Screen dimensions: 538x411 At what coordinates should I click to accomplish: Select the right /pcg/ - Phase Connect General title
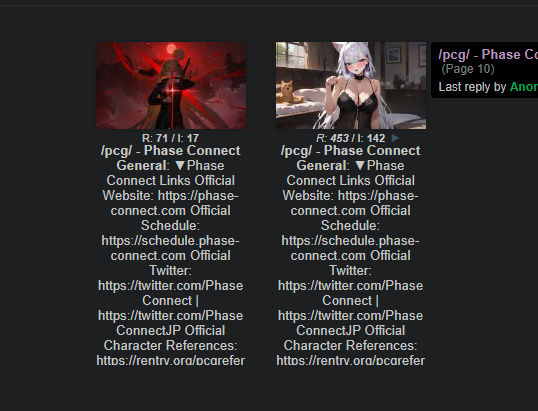click(350, 158)
